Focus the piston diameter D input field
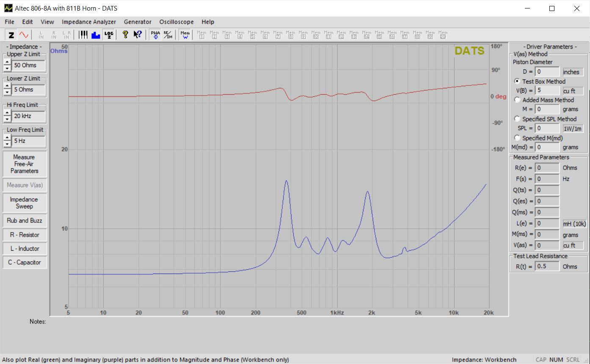This screenshot has height=364, width=590. pyautogui.click(x=547, y=72)
